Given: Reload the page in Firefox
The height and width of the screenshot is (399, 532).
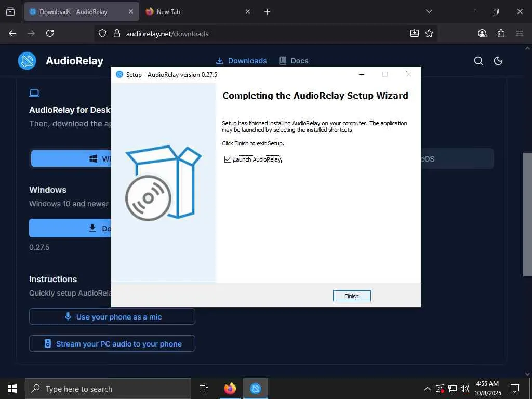Looking at the screenshot, I should 50,33.
